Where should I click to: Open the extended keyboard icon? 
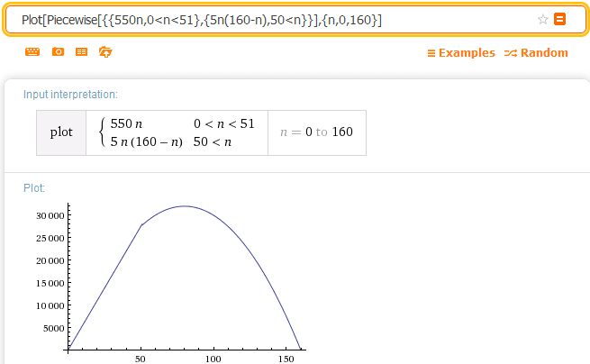32,53
